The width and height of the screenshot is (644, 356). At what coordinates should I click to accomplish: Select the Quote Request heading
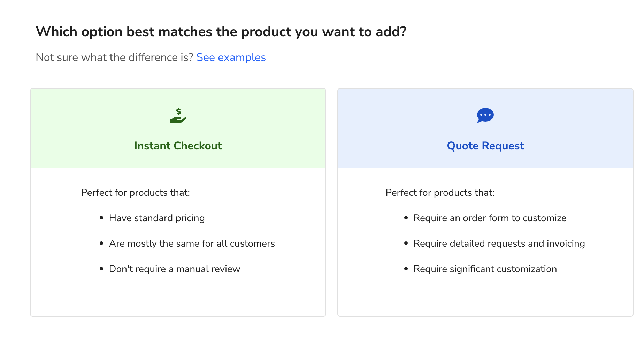pyautogui.click(x=485, y=146)
